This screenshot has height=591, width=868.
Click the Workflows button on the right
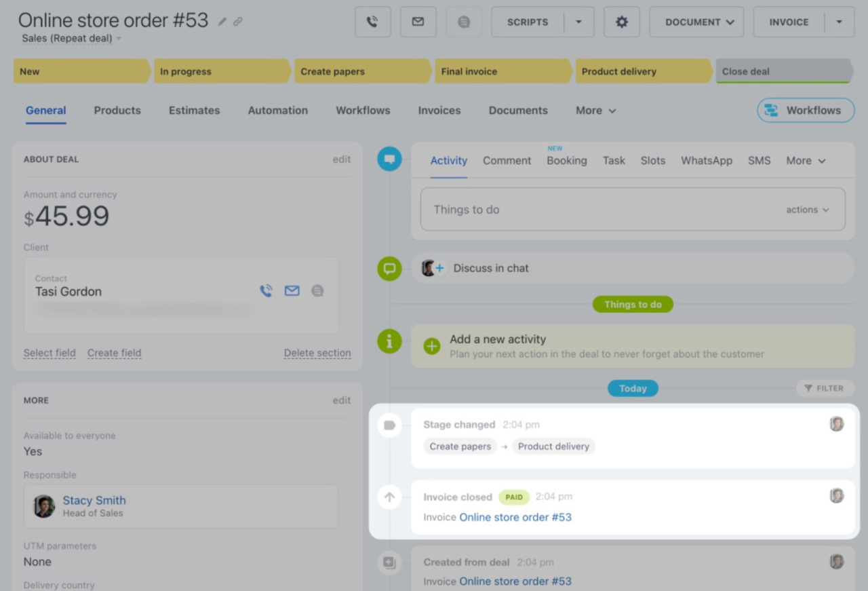(x=806, y=111)
